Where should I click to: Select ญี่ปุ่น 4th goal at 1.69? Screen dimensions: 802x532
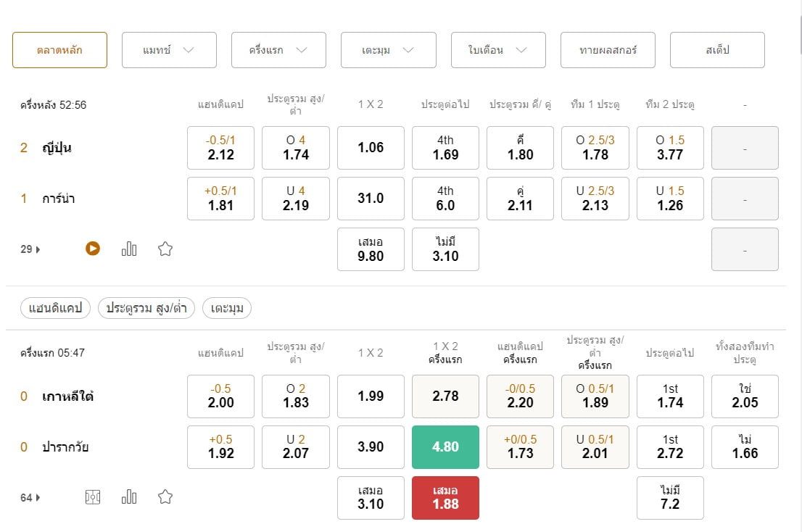(445, 148)
